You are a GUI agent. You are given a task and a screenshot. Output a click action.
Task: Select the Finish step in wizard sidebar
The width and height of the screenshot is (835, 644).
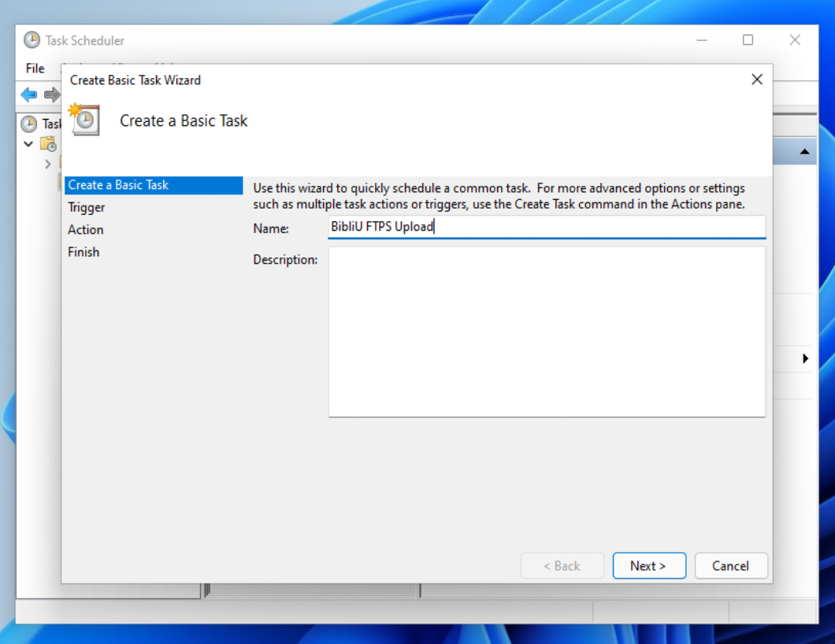coord(83,252)
